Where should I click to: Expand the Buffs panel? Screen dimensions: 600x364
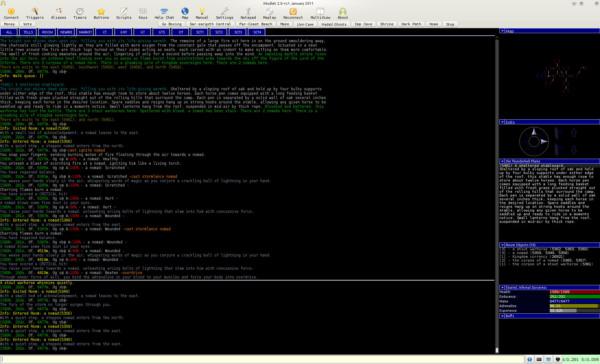tap(502, 316)
